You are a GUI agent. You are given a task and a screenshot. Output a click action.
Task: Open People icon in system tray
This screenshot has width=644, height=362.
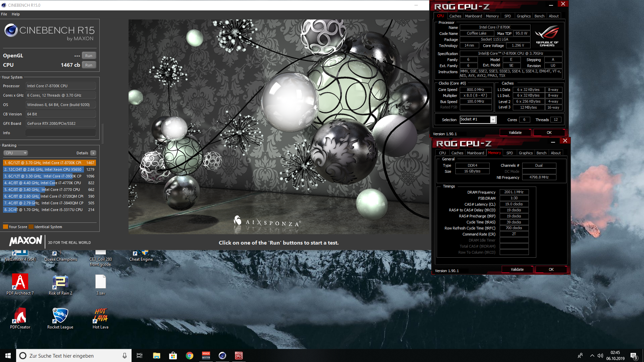click(580, 356)
